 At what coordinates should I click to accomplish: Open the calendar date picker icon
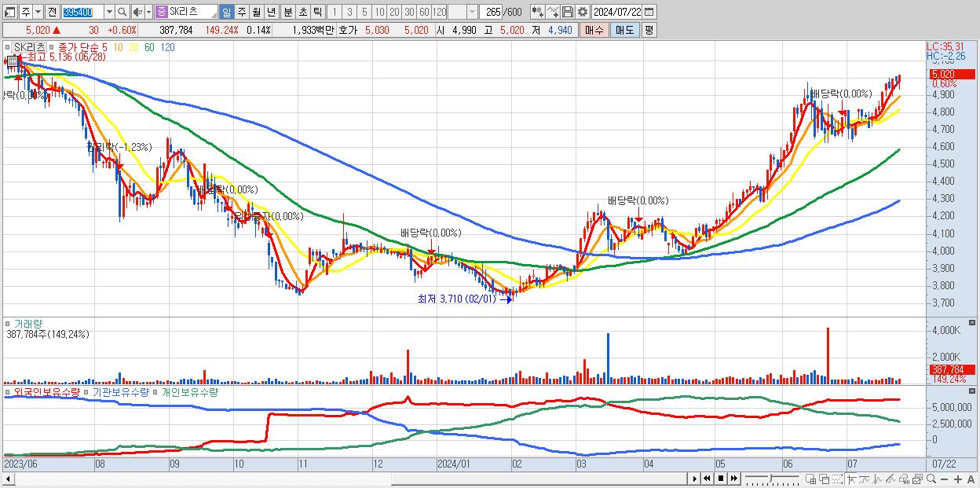649,12
